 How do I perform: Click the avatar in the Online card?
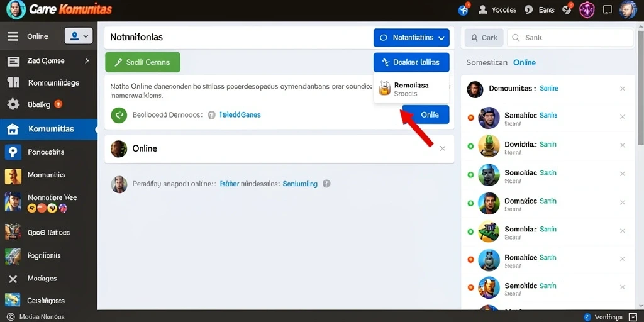click(119, 148)
